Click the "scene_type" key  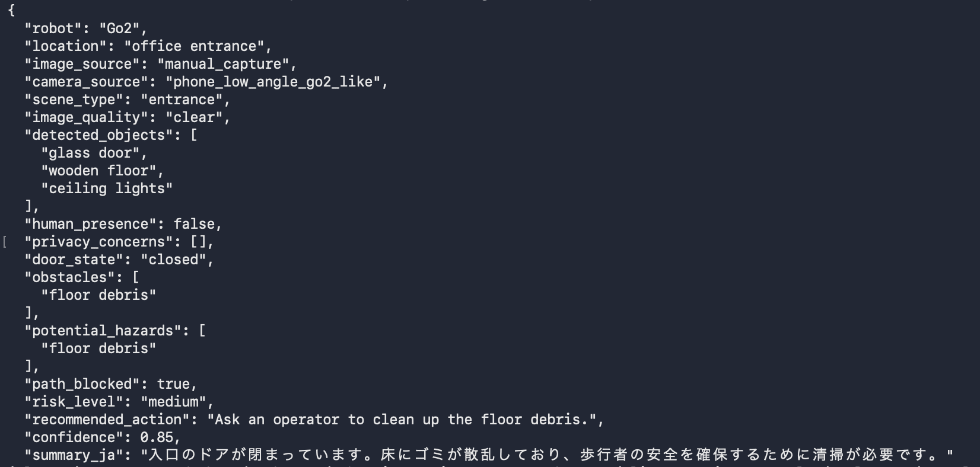78,100
